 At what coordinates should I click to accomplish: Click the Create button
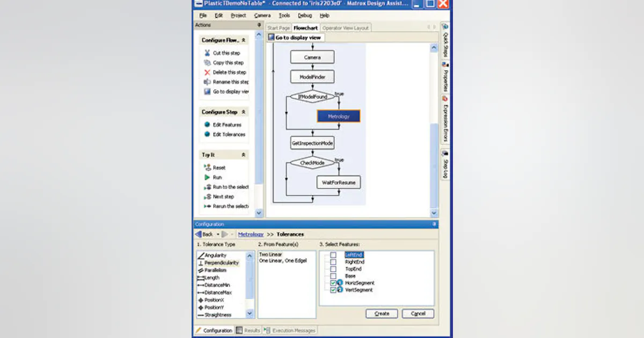(x=382, y=314)
